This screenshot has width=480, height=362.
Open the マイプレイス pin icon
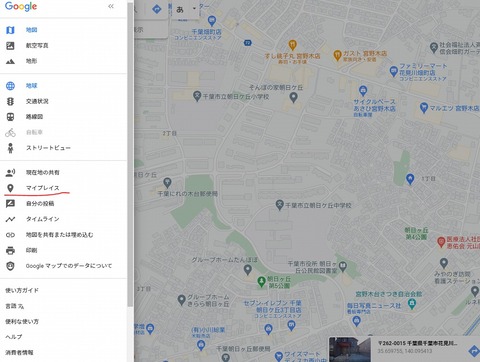coord(10,188)
